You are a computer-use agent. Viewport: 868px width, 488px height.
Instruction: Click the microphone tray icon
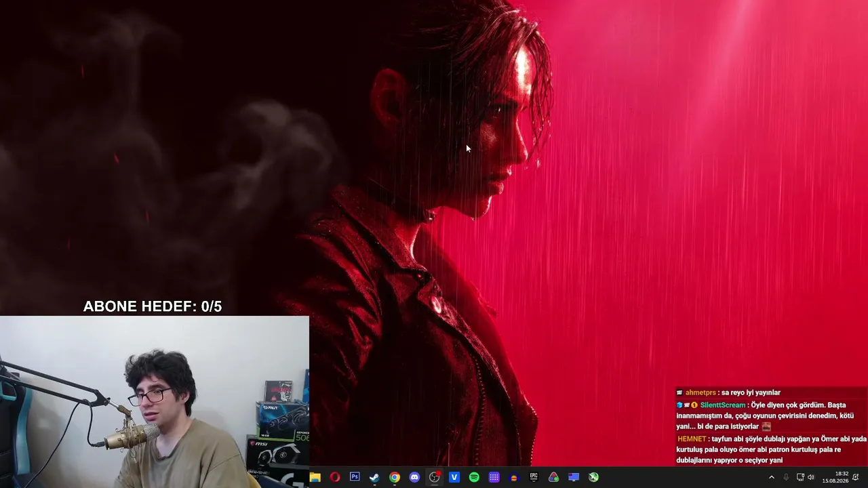pos(786,477)
